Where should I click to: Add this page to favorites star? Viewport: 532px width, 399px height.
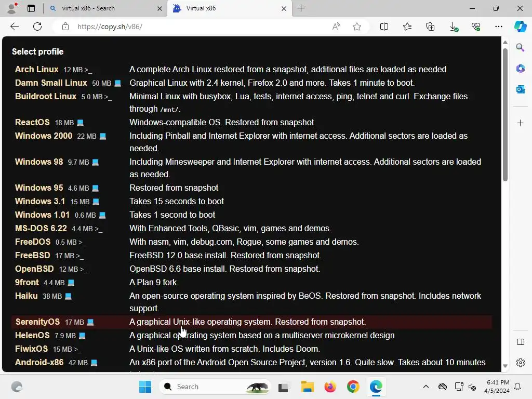pos(357,26)
